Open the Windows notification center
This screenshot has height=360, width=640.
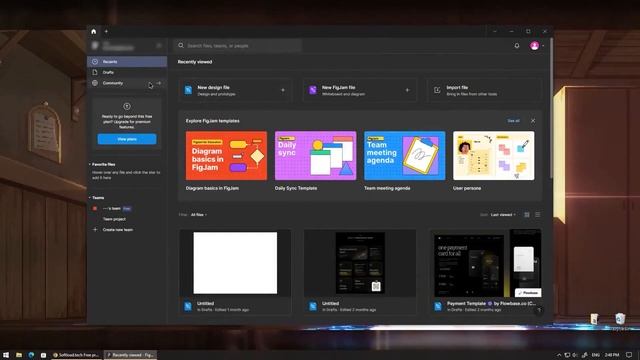629,355
